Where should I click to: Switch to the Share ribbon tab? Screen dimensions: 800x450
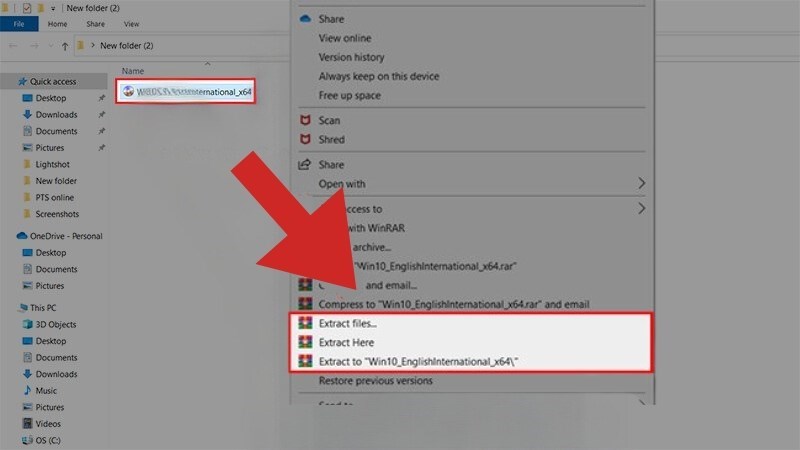(x=95, y=24)
